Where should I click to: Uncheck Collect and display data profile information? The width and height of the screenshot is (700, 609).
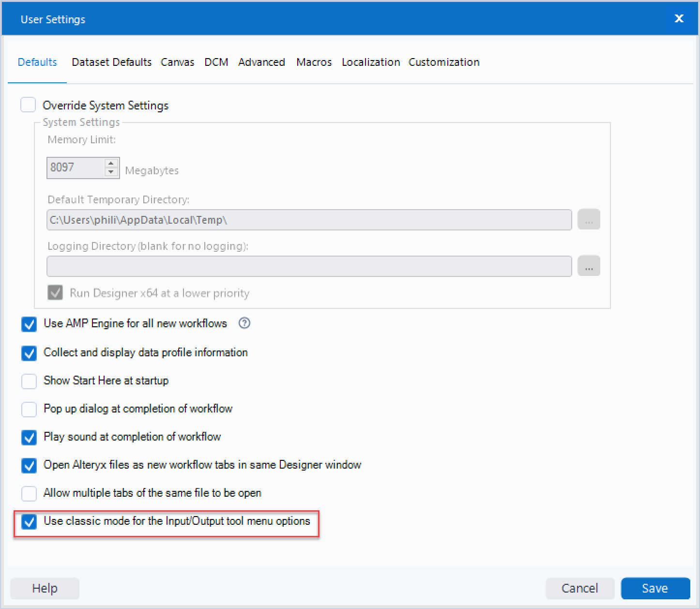click(x=29, y=353)
